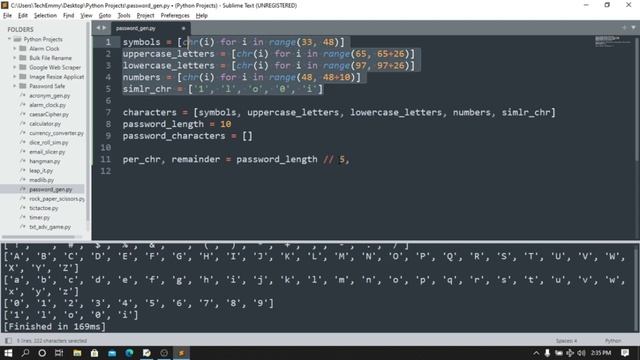This screenshot has height=360, width=640.
Task: Open the Windows Start menu
Action: 8,353
